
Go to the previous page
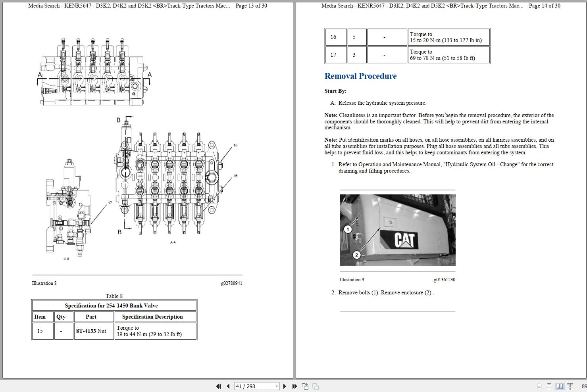228,386
